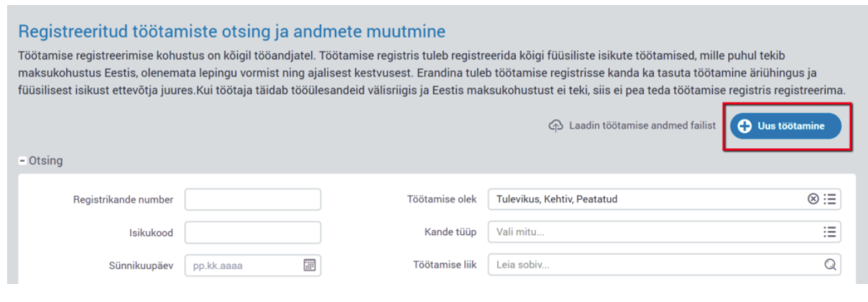
Task: Click the Sünnikuupäev date text box
Action: click(x=243, y=265)
